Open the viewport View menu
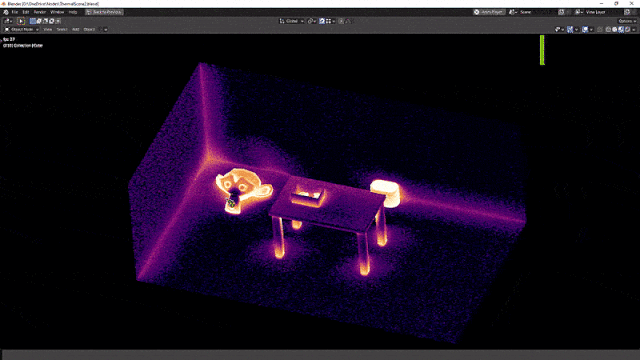 (x=48, y=29)
